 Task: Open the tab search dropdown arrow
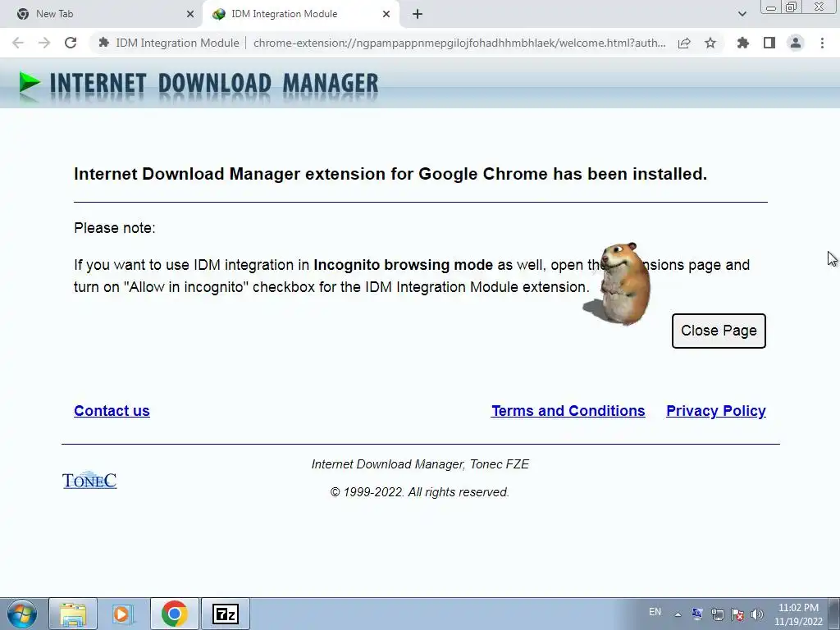742,14
